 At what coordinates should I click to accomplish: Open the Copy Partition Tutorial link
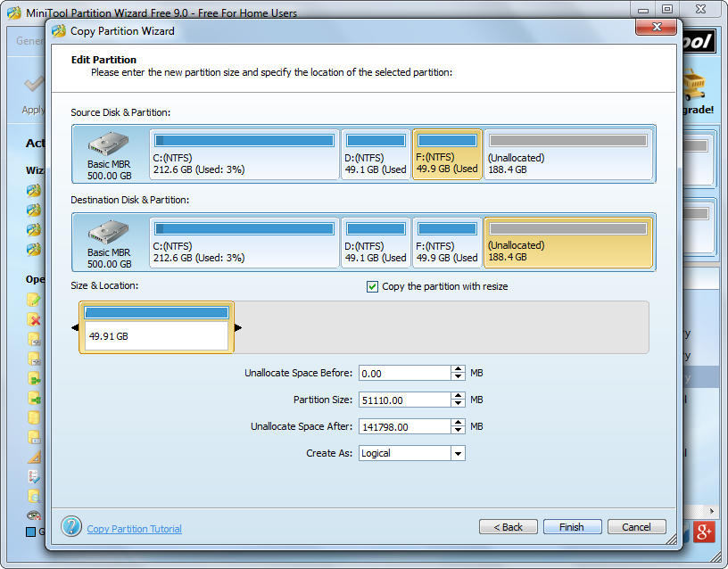click(134, 529)
